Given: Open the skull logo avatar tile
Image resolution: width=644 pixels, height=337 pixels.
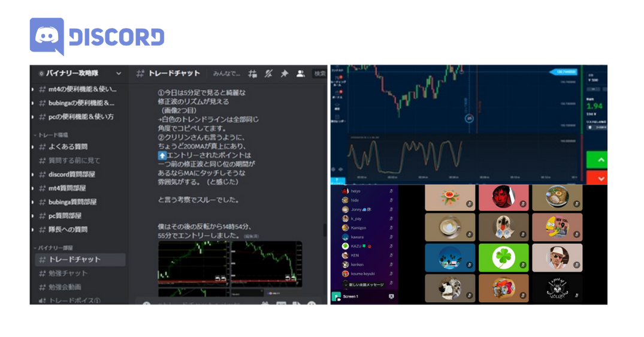Looking at the screenshot, I should coord(557,288).
